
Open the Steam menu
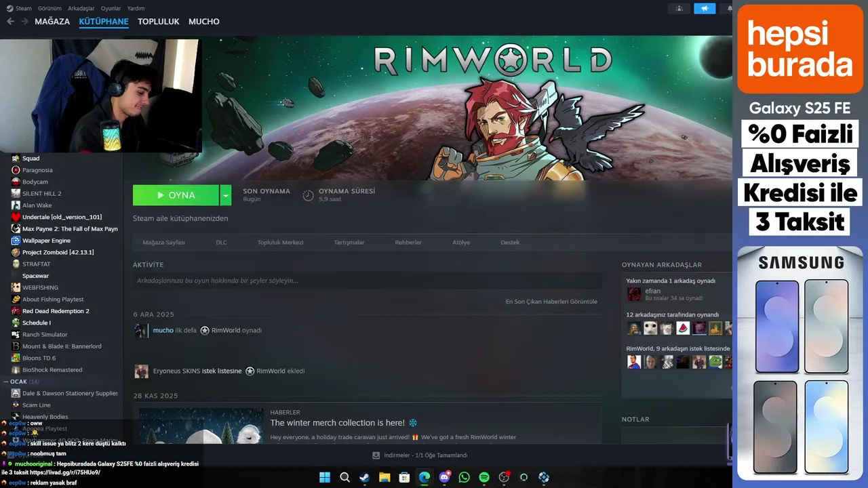pos(19,8)
